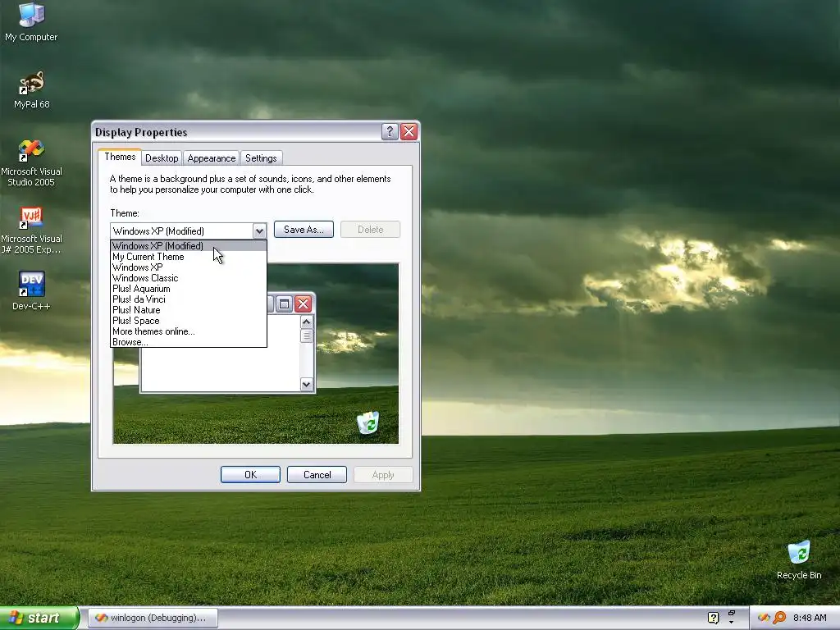Open the language bar options arrow
The image size is (840, 630).
click(x=731, y=622)
